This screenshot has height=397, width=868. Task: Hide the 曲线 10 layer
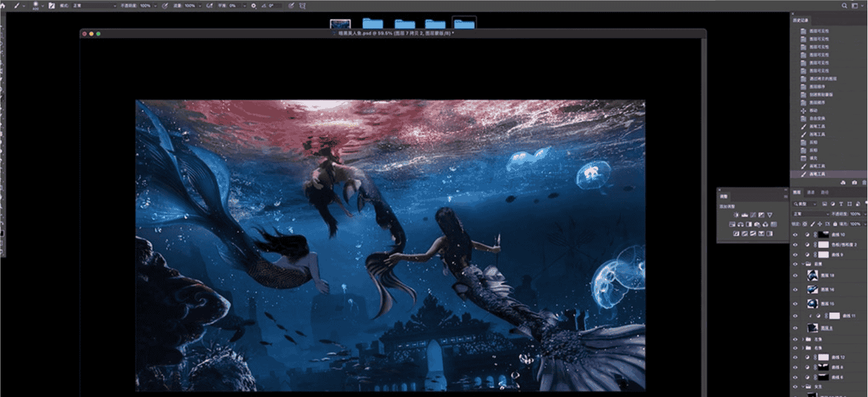point(795,234)
